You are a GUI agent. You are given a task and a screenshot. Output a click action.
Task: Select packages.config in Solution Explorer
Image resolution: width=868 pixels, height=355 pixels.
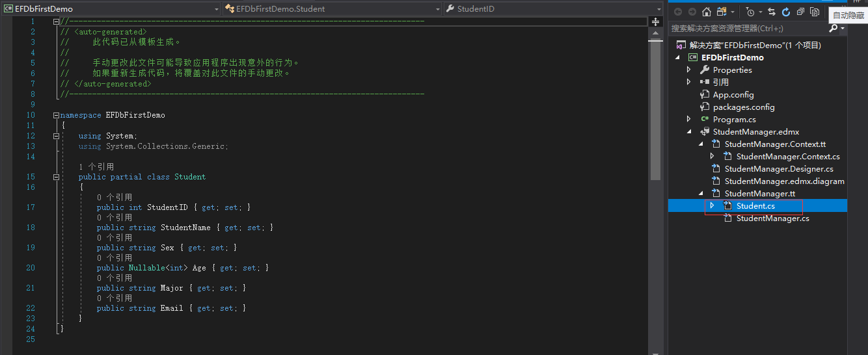744,107
